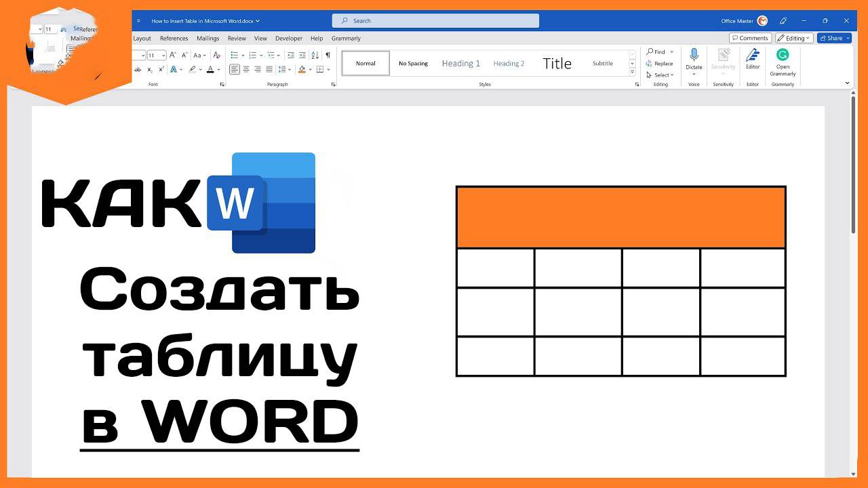The height and width of the screenshot is (488, 868).
Task: Open Change Case Aa dropdown
Action: pyautogui.click(x=199, y=56)
